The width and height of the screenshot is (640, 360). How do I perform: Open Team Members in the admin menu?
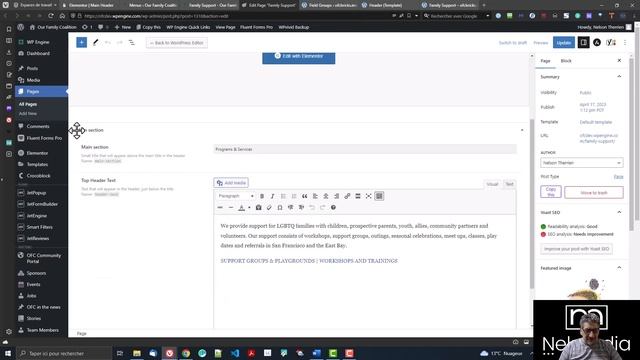click(42, 330)
